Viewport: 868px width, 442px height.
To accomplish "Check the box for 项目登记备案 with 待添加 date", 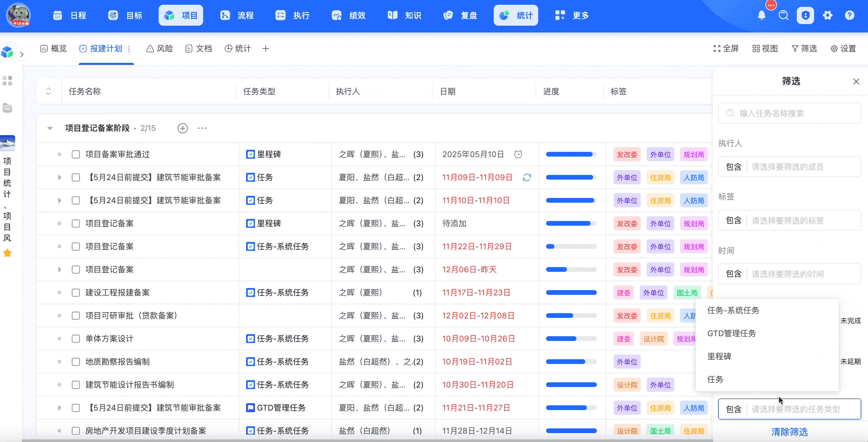I will pos(76,224).
